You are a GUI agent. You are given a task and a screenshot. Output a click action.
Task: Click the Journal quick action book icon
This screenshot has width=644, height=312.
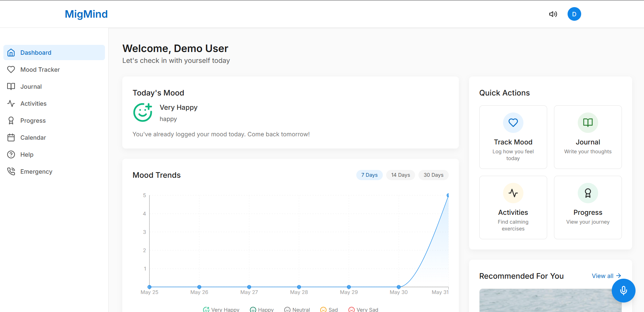pyautogui.click(x=588, y=123)
